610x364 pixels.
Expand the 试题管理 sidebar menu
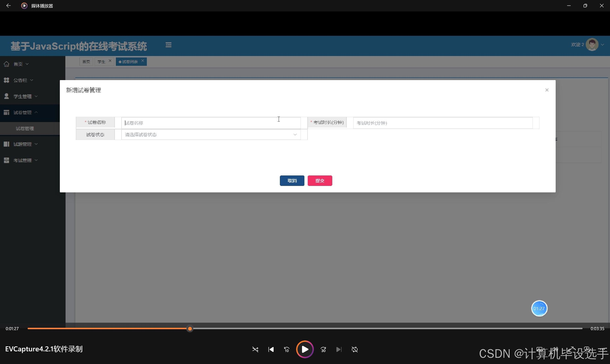tap(23, 144)
